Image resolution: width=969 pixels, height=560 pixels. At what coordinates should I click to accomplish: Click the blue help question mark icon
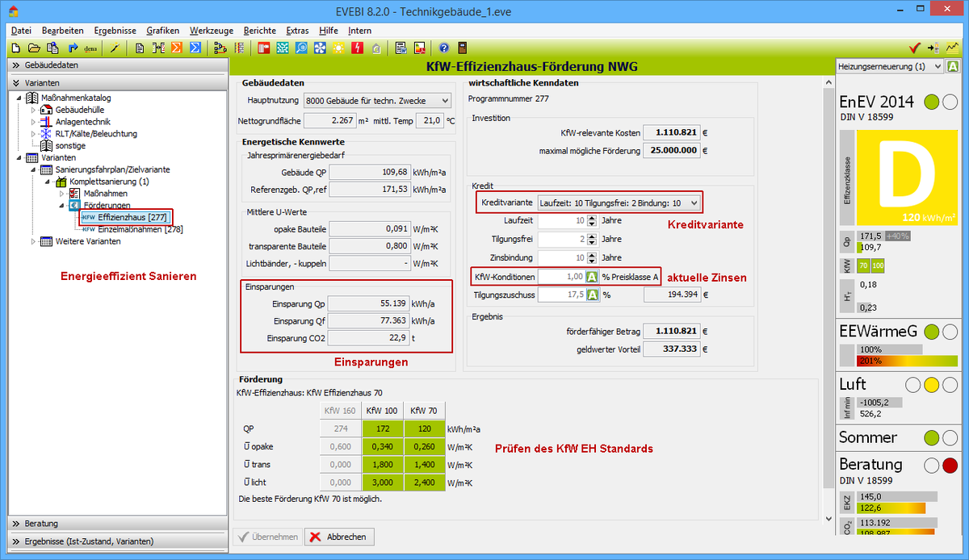(x=443, y=48)
